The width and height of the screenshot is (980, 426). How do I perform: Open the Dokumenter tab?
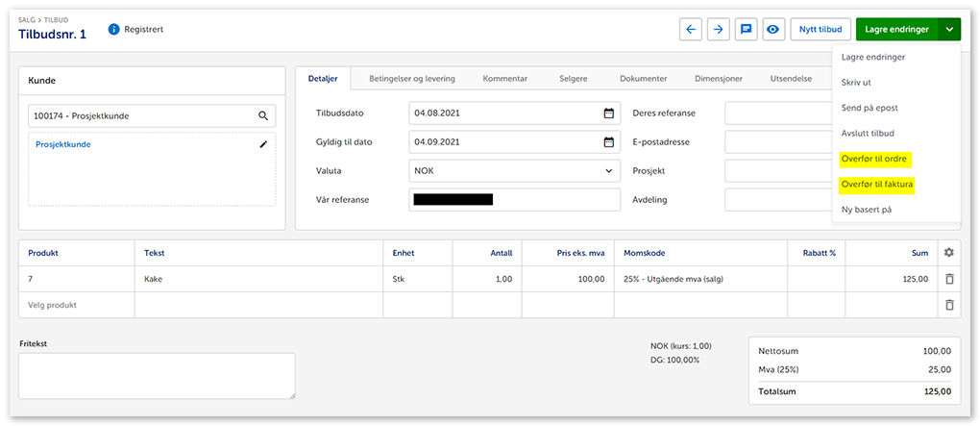click(644, 79)
